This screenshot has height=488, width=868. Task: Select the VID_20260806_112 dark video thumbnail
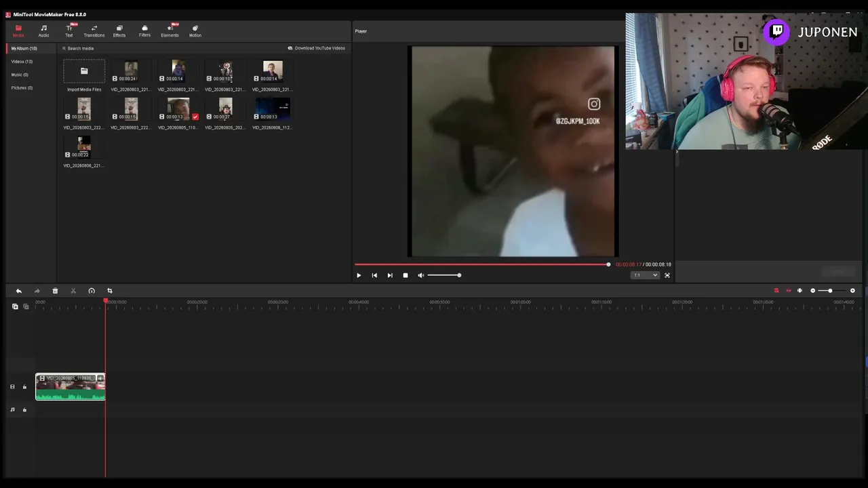click(273, 109)
